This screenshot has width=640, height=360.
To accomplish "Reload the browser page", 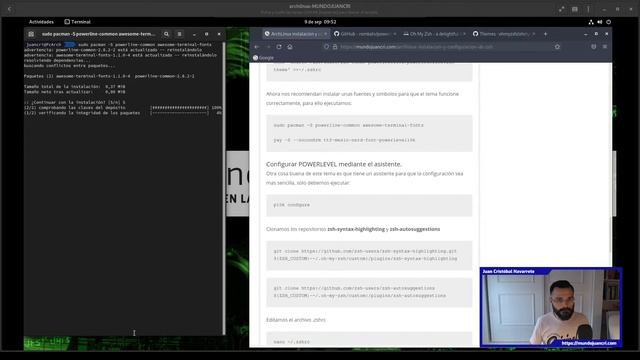I will (279, 47).
